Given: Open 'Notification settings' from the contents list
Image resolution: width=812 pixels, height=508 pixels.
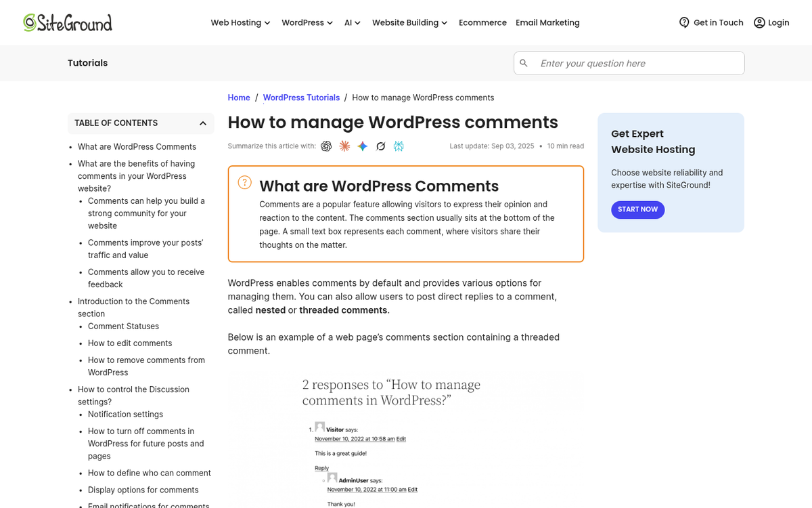Looking at the screenshot, I should point(125,414).
